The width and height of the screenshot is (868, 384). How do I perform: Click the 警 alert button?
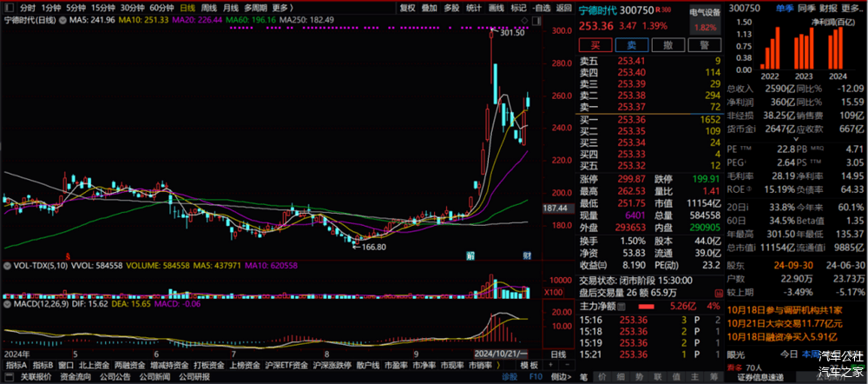pos(705,45)
